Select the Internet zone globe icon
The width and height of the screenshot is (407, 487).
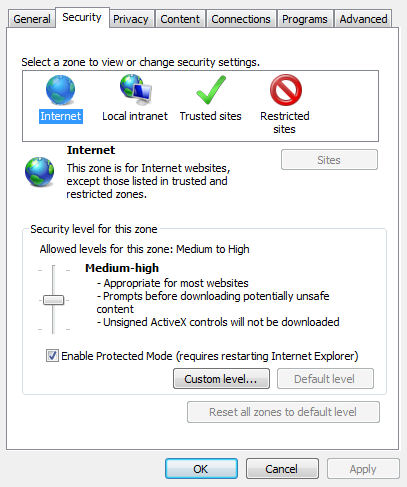(60, 90)
